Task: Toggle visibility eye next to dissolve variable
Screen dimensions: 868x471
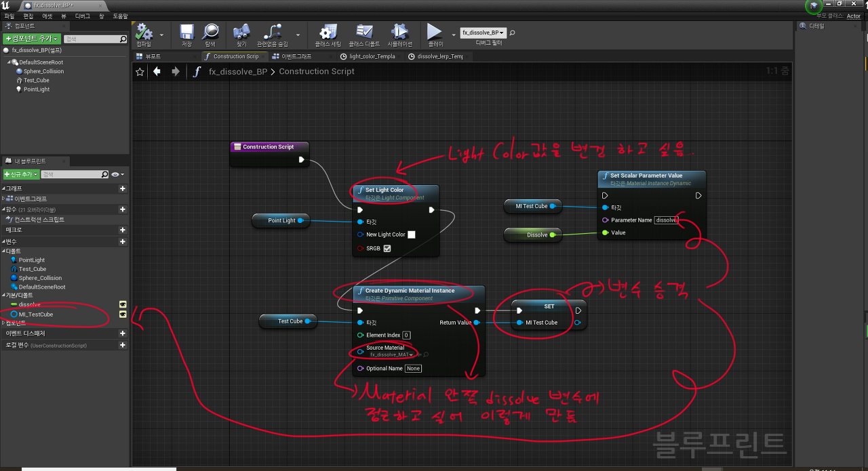Action: pos(123,305)
